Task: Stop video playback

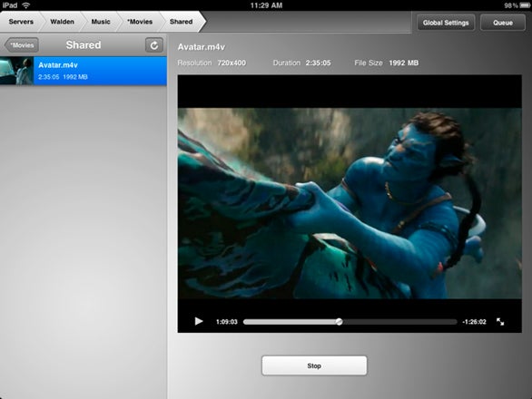Action: click(314, 365)
